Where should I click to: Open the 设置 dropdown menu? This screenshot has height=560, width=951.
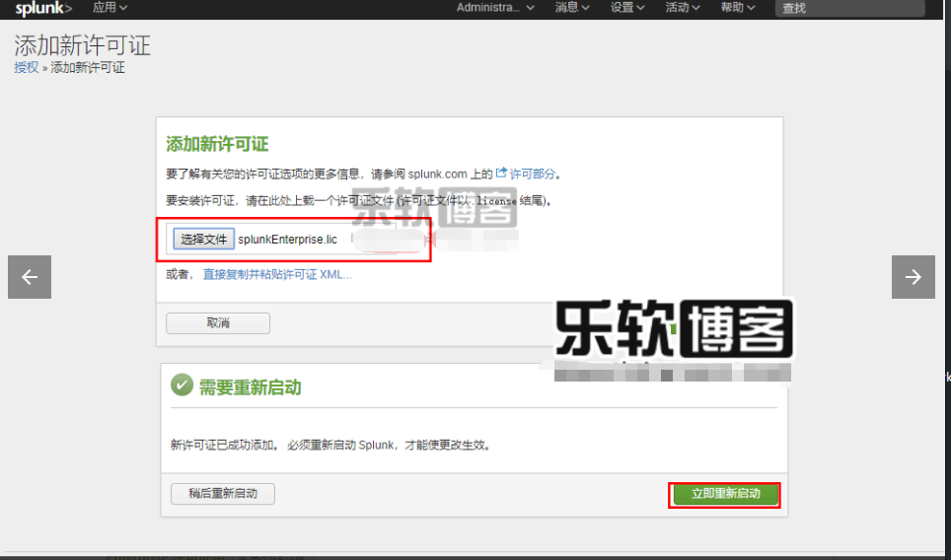(627, 8)
